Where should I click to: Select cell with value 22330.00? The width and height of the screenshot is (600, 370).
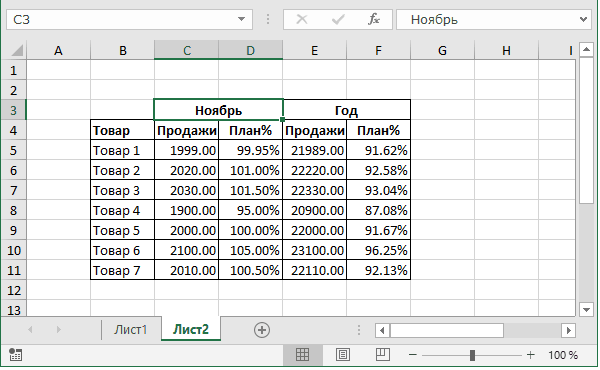pos(315,190)
